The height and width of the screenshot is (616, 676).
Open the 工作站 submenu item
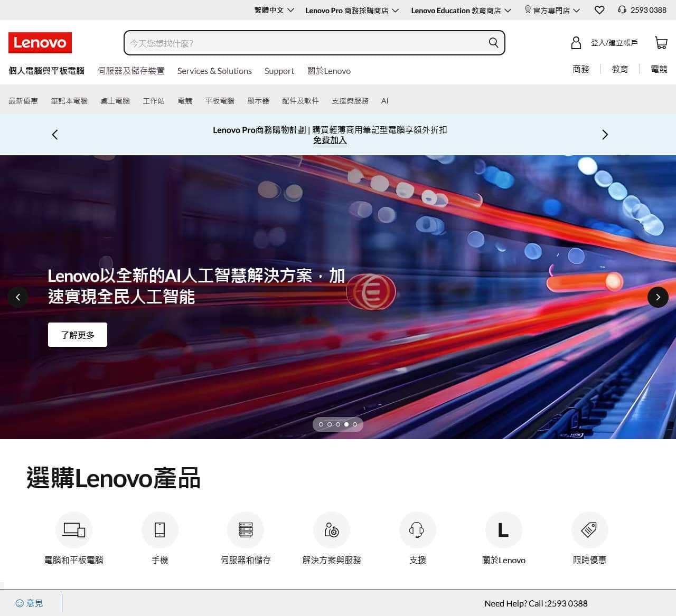[154, 101]
